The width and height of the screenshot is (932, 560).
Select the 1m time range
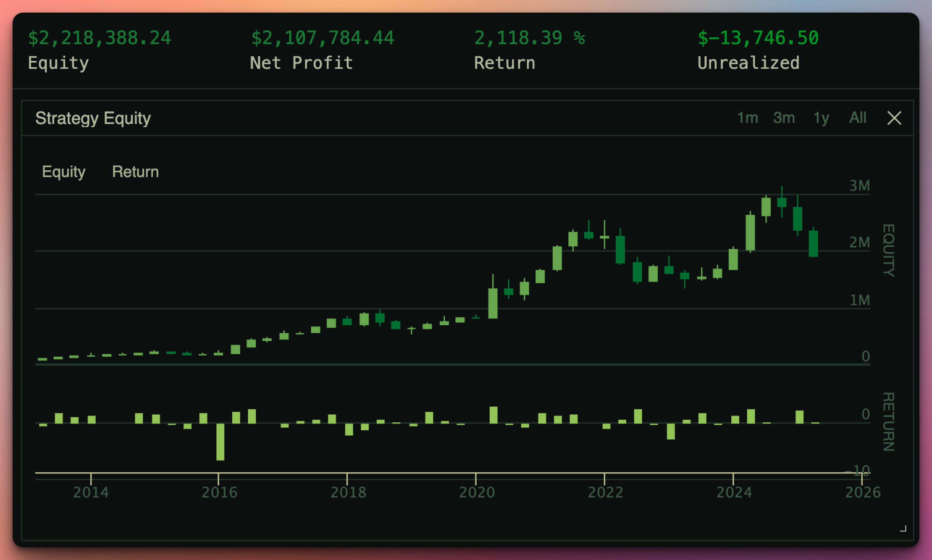pyautogui.click(x=748, y=118)
